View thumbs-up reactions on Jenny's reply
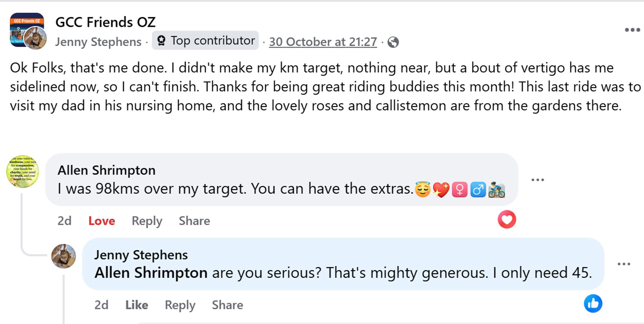Screen dimensions: 644x324 click(x=593, y=303)
